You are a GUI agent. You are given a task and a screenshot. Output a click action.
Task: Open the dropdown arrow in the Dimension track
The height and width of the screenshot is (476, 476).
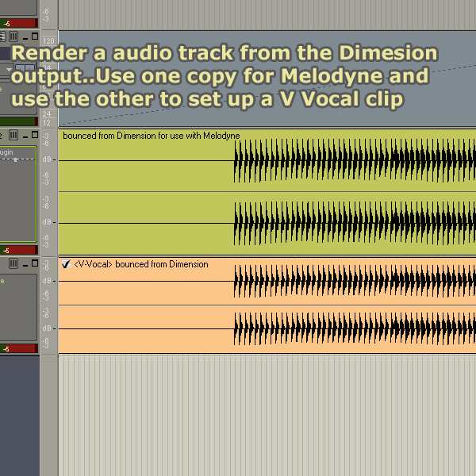[x=9, y=70]
